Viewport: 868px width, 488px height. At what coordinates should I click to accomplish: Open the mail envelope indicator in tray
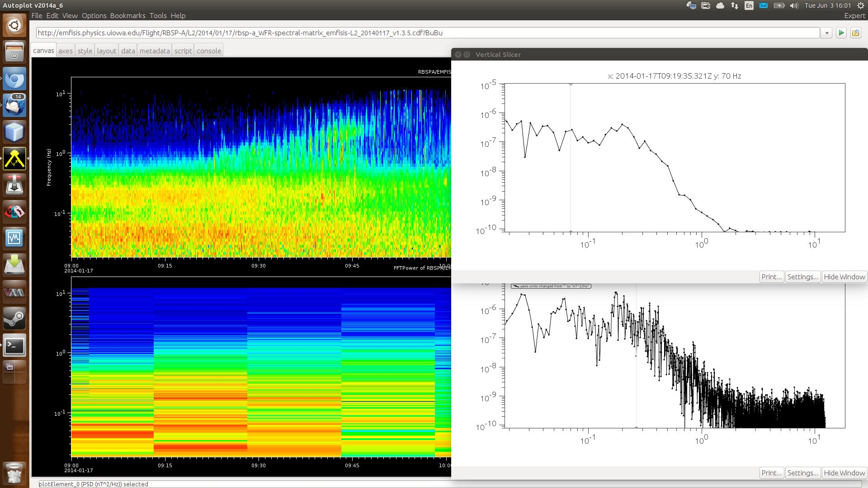pyautogui.click(x=764, y=5)
